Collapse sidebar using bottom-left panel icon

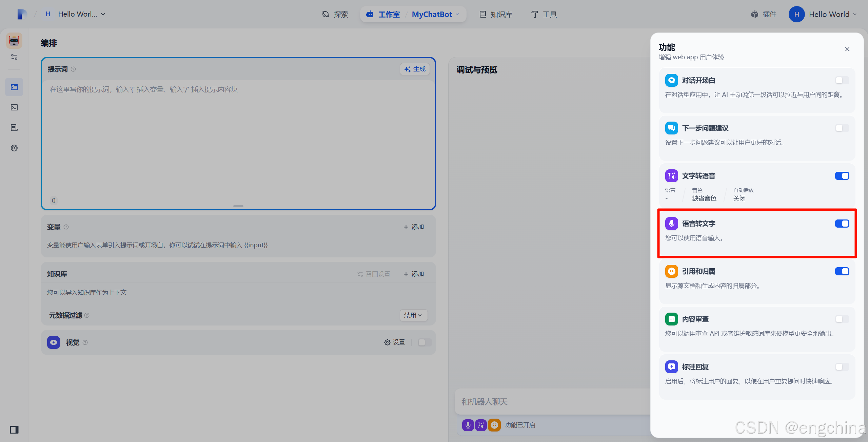point(14,430)
